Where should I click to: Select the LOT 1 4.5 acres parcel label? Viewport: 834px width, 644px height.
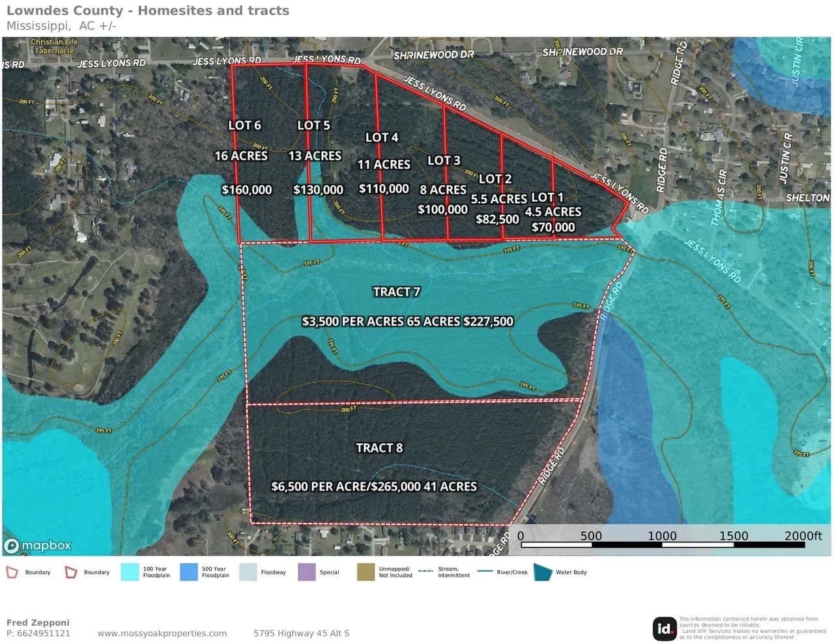tap(547, 197)
